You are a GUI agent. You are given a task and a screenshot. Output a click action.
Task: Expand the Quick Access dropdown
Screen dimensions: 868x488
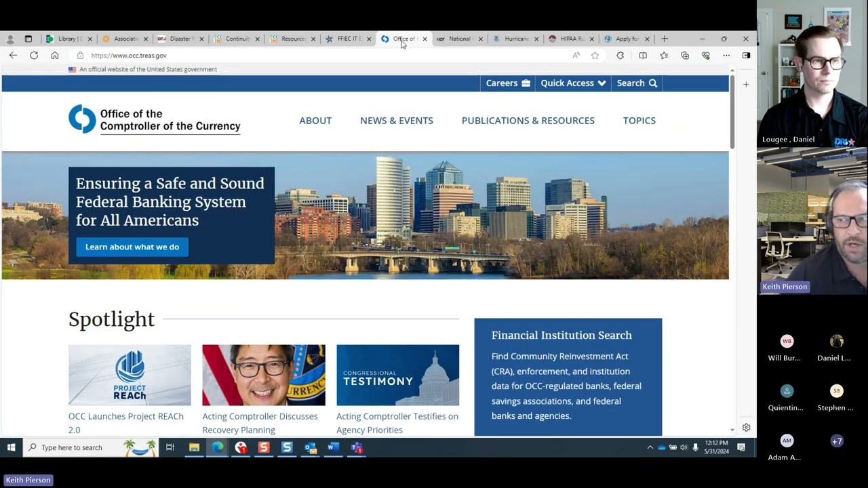(x=573, y=83)
